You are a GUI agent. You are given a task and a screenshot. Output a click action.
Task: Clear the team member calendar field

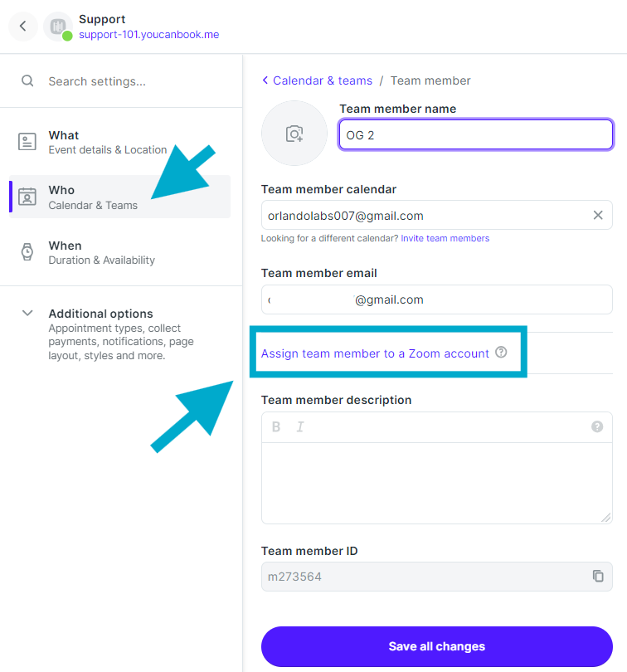(x=598, y=216)
